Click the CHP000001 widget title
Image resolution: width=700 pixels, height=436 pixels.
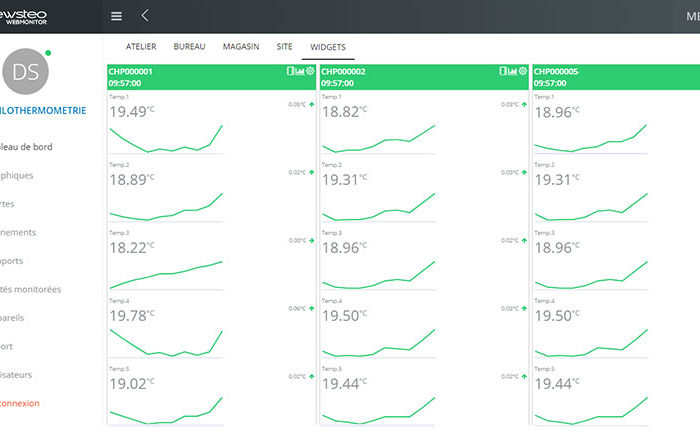130,71
